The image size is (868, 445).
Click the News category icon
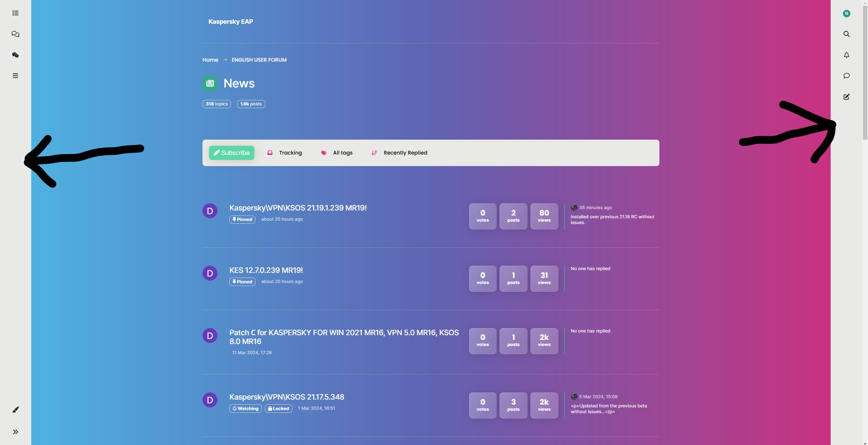click(x=210, y=83)
